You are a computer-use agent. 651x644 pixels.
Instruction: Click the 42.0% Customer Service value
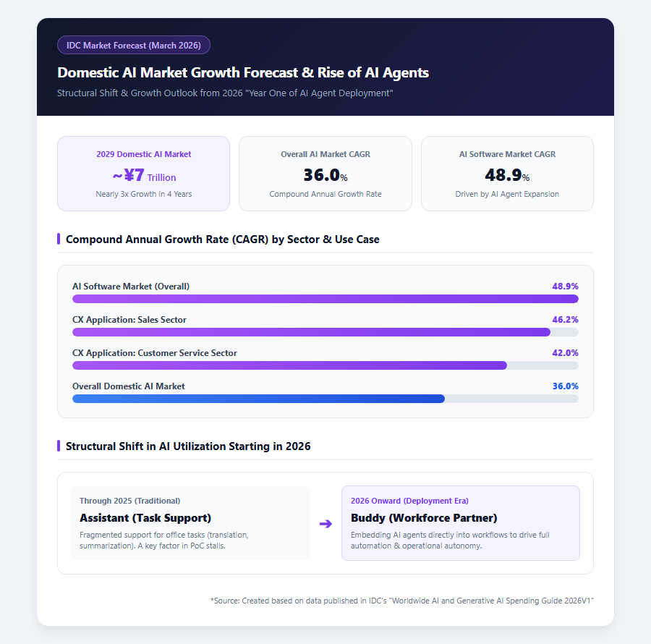[565, 352]
